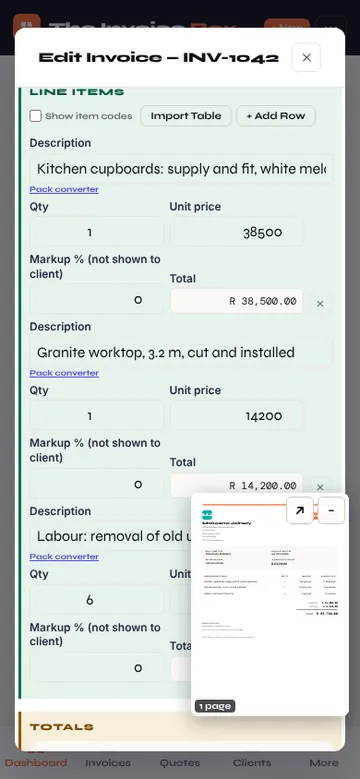Select the R 38,500.00 total field
The image size is (360, 779).
click(x=236, y=301)
